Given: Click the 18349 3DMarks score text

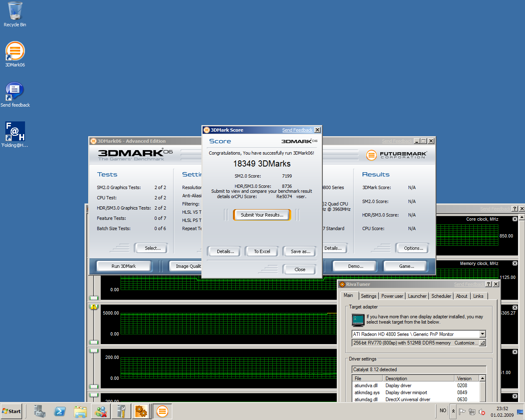Looking at the screenshot, I should (x=262, y=164).
